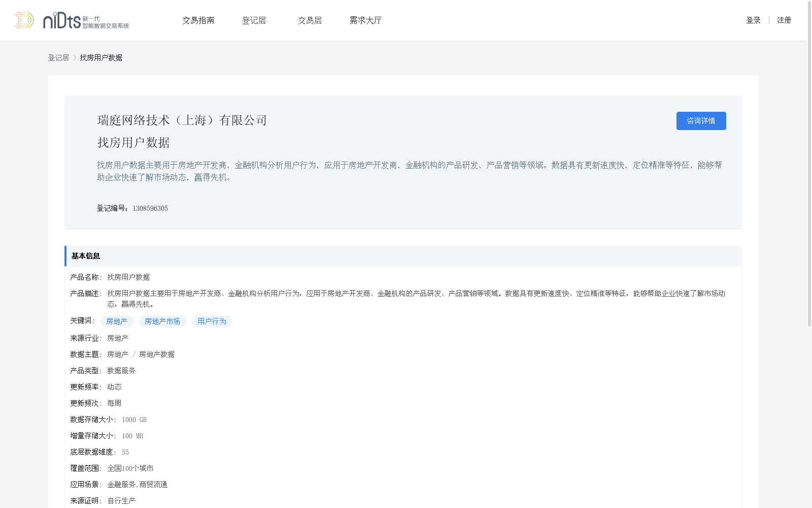Select the 房地产市场 keyword tag

(162, 321)
